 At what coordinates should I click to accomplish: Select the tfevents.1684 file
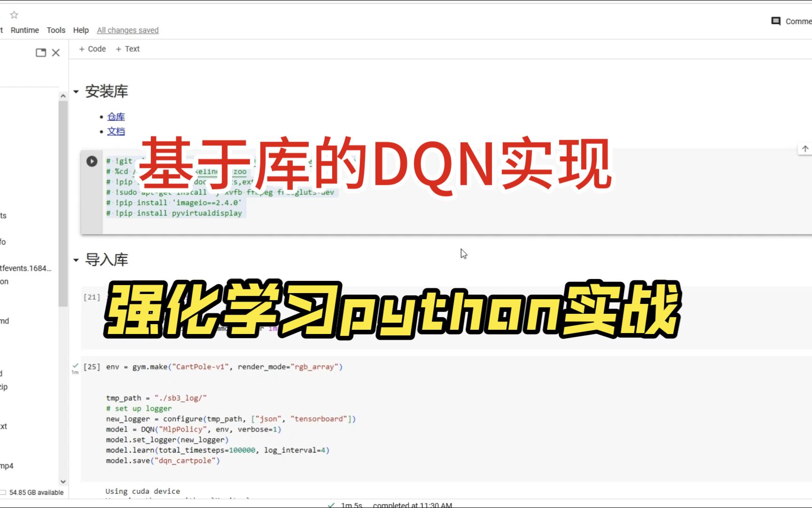click(x=26, y=268)
